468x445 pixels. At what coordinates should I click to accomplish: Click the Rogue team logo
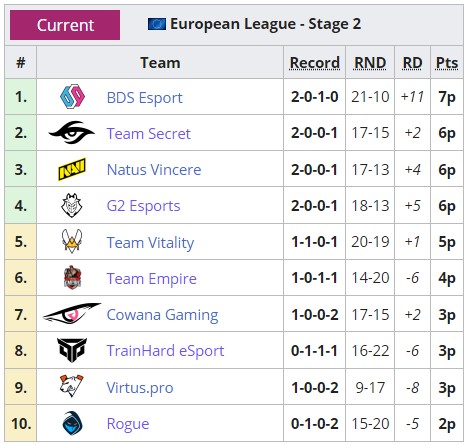[72, 423]
